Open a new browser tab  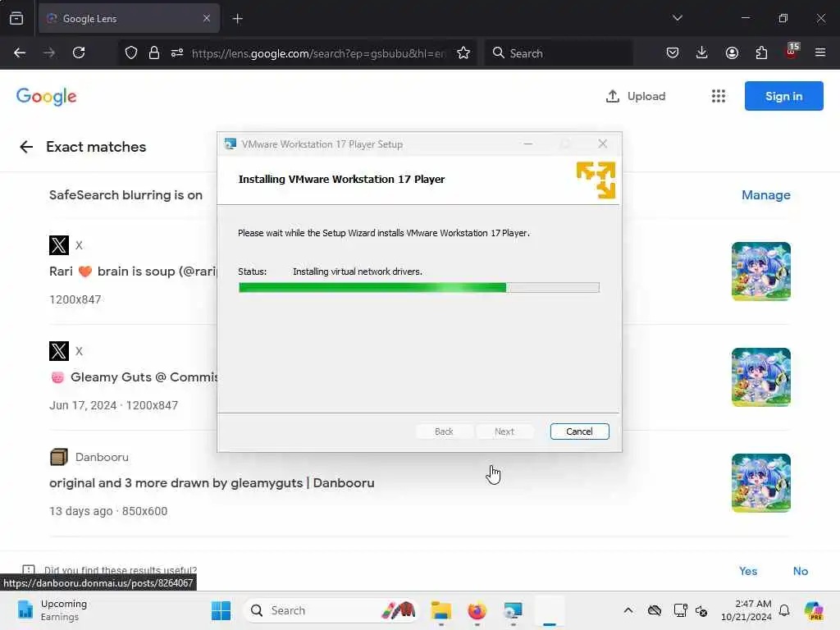click(237, 19)
